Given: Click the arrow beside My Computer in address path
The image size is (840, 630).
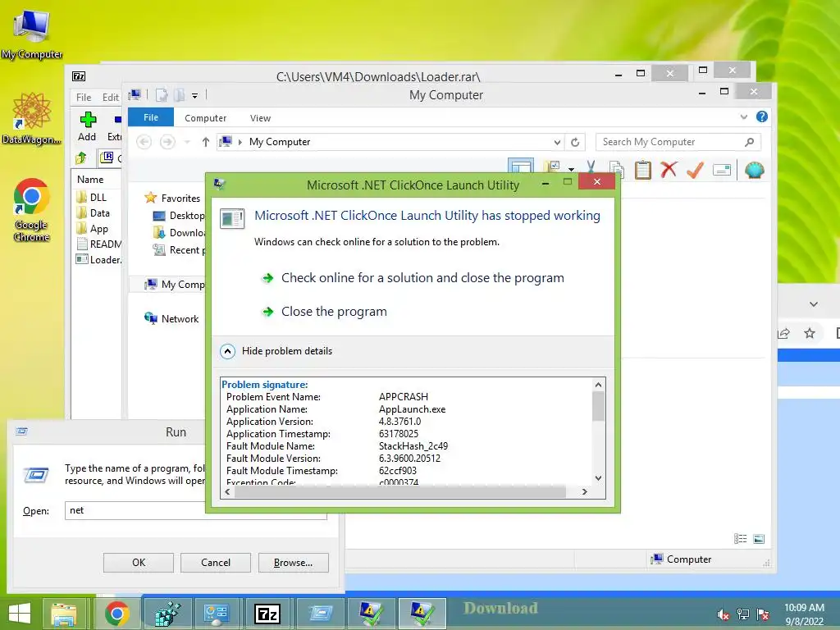Looking at the screenshot, I should pyautogui.click(x=240, y=142).
